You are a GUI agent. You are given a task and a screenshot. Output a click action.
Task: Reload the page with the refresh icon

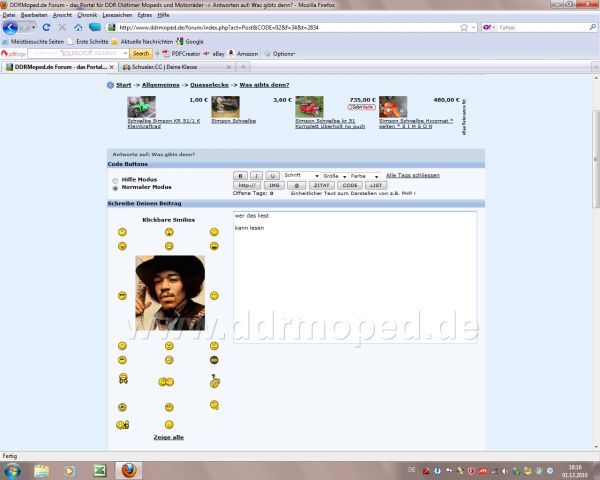click(46, 27)
